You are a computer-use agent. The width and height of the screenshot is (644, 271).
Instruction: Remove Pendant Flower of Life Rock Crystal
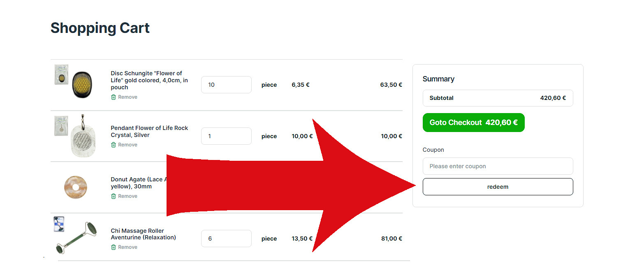(x=127, y=145)
